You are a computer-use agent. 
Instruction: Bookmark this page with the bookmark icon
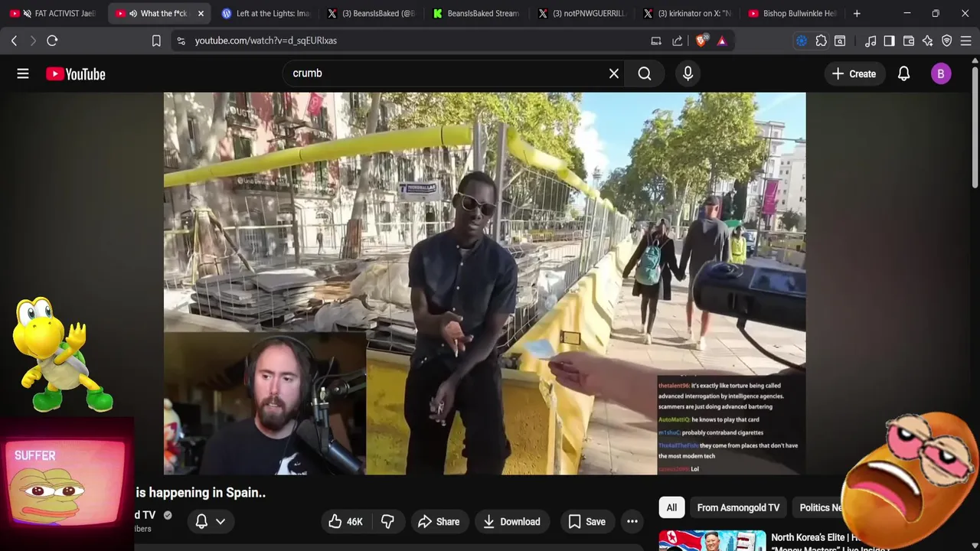[156, 41]
